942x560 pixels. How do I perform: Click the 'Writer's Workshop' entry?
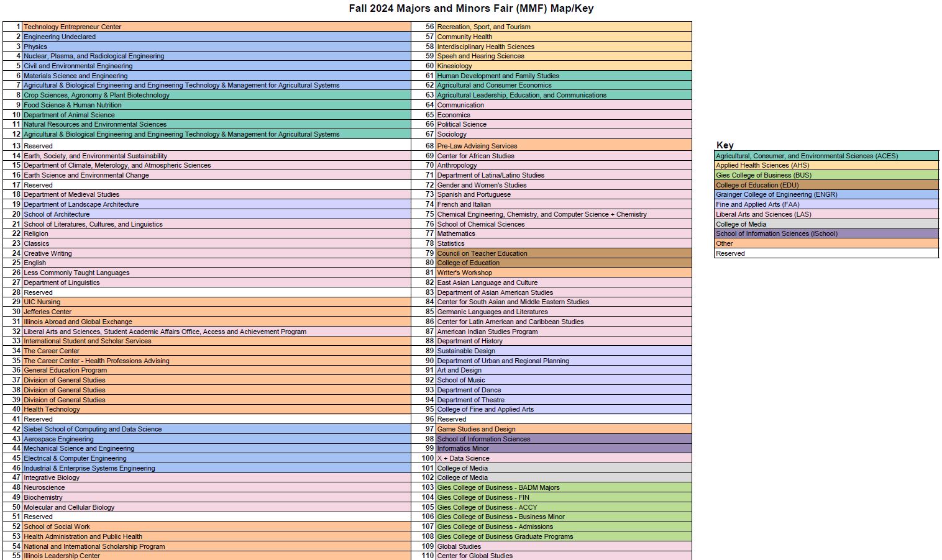pos(564,273)
